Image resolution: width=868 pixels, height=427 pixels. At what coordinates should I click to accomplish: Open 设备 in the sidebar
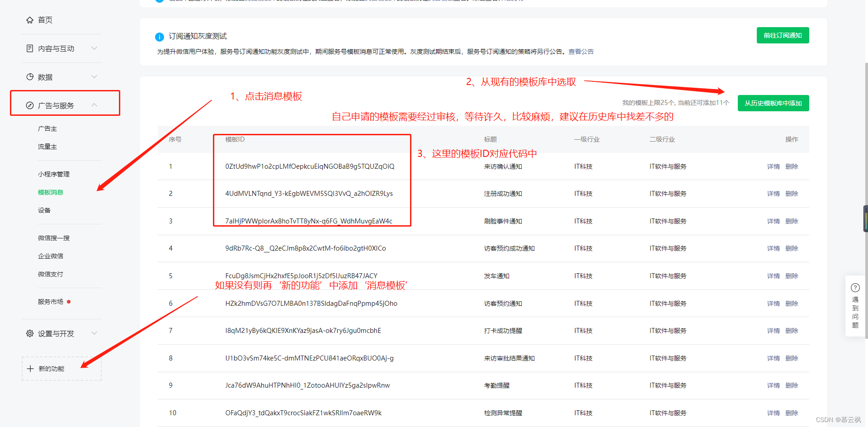[x=44, y=211]
